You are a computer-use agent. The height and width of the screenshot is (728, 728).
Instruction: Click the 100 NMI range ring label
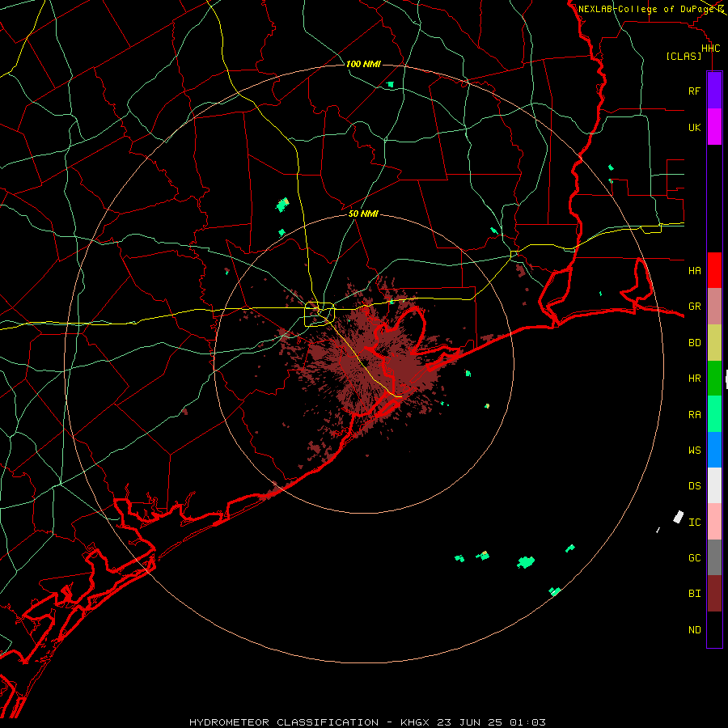point(363,64)
